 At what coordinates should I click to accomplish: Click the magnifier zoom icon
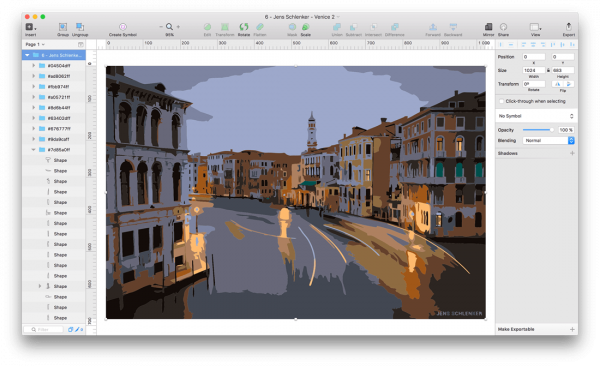pos(169,26)
